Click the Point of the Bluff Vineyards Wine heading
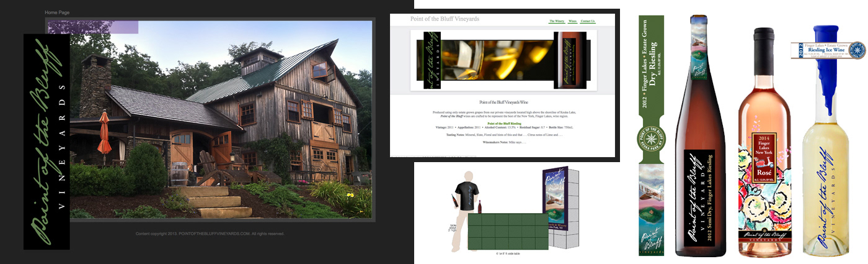Image resolution: width=868 pixels, height=264 pixels. tap(504, 101)
